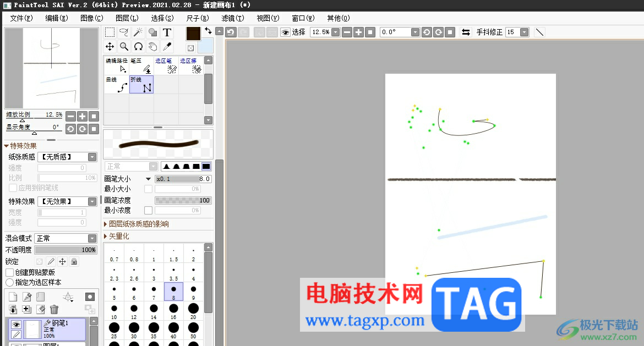The height and width of the screenshot is (346, 644).
Task: Select the 笔压 pen pressure tool
Action: click(x=141, y=65)
